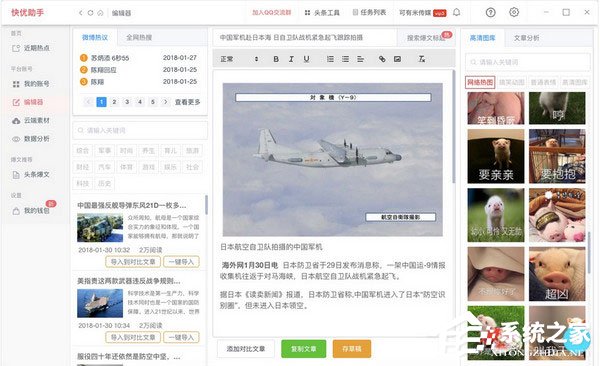Click the editor vertical scrollbar
600x366 pixels.
point(454,126)
